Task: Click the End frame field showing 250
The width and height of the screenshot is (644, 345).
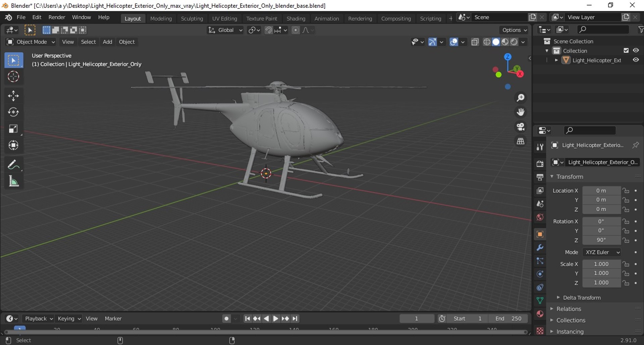Action: [x=508, y=318]
